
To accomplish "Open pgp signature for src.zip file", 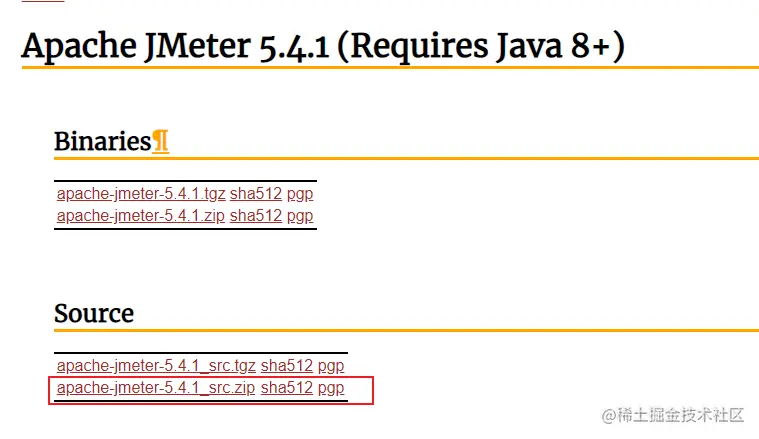I will tap(331, 389).
